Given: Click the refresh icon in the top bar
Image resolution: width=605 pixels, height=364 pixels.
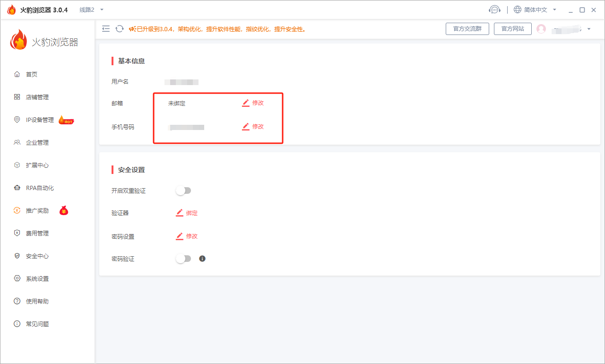Looking at the screenshot, I should (119, 28).
